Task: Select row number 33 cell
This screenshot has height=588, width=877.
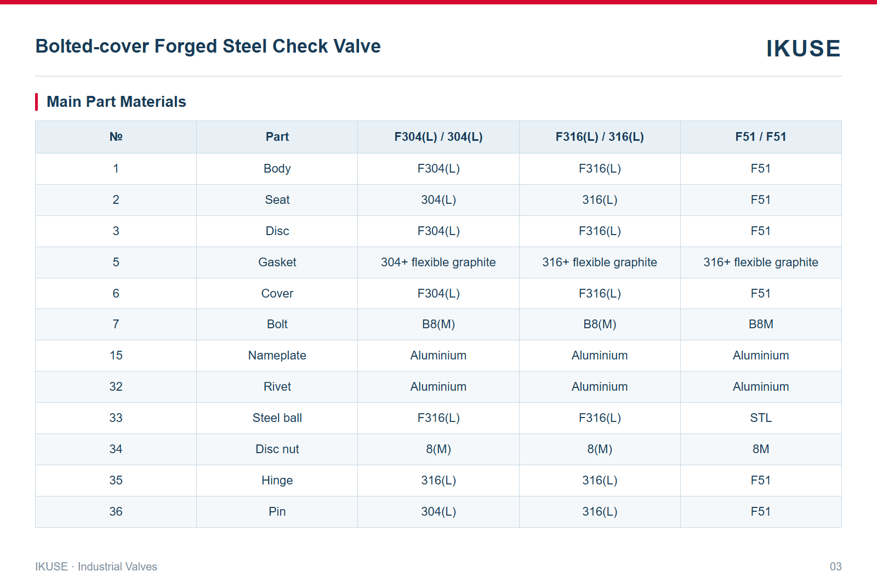Action: 116,418
